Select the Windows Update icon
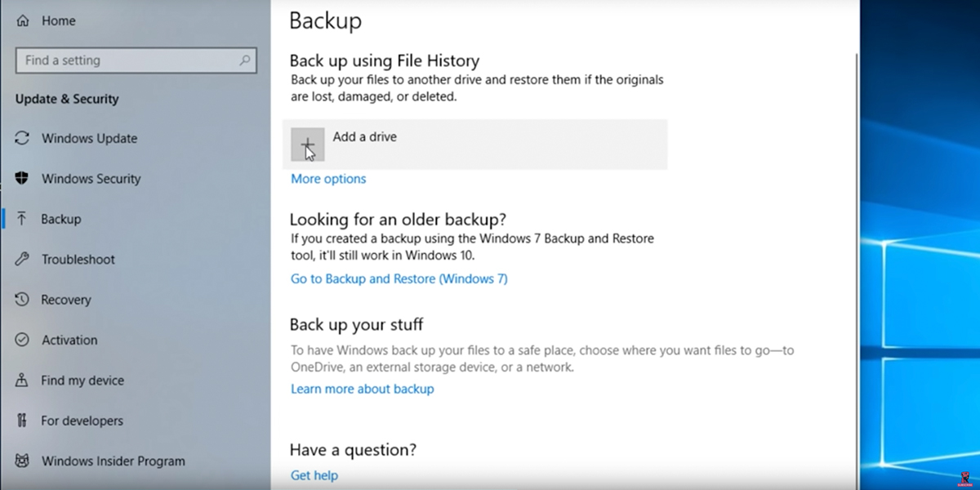Viewport: 980px width, 490px height. (x=20, y=138)
